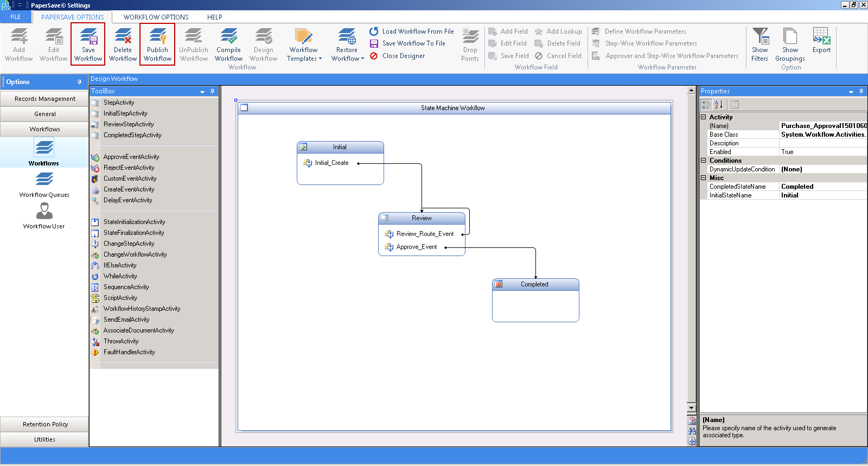Select CustomEventActivity in the ToolBox

pos(130,178)
